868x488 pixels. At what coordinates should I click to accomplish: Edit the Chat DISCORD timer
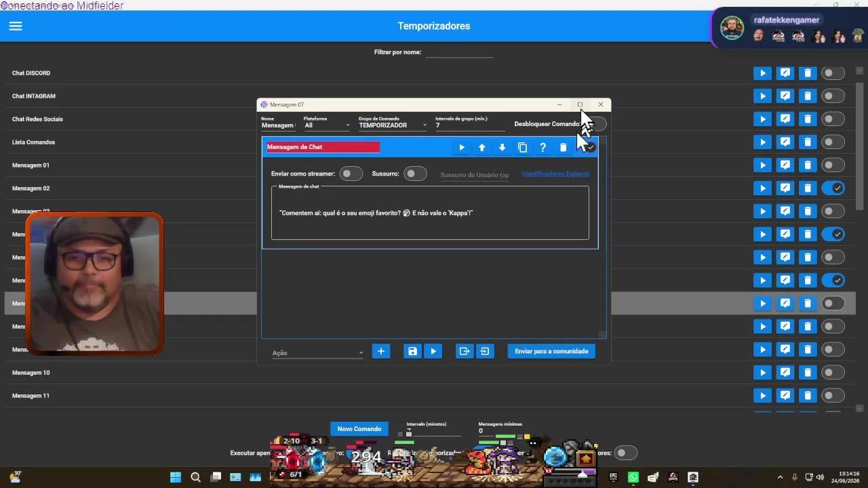click(785, 73)
